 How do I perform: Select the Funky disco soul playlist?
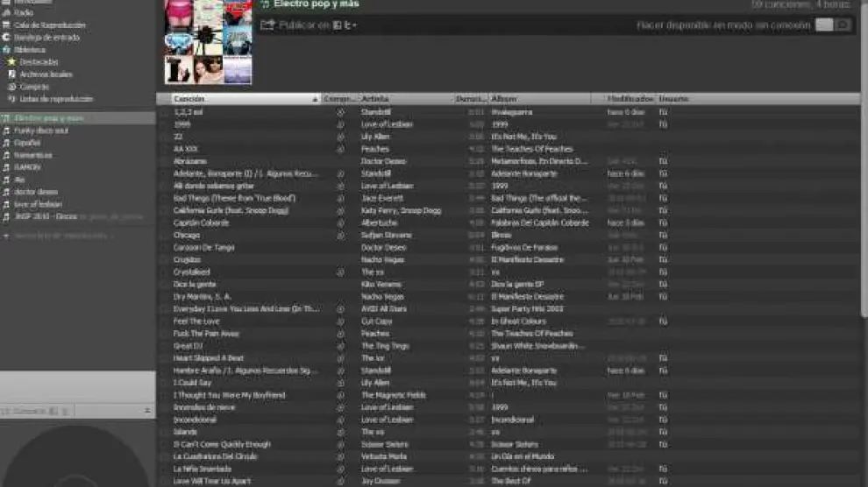pos(40,131)
